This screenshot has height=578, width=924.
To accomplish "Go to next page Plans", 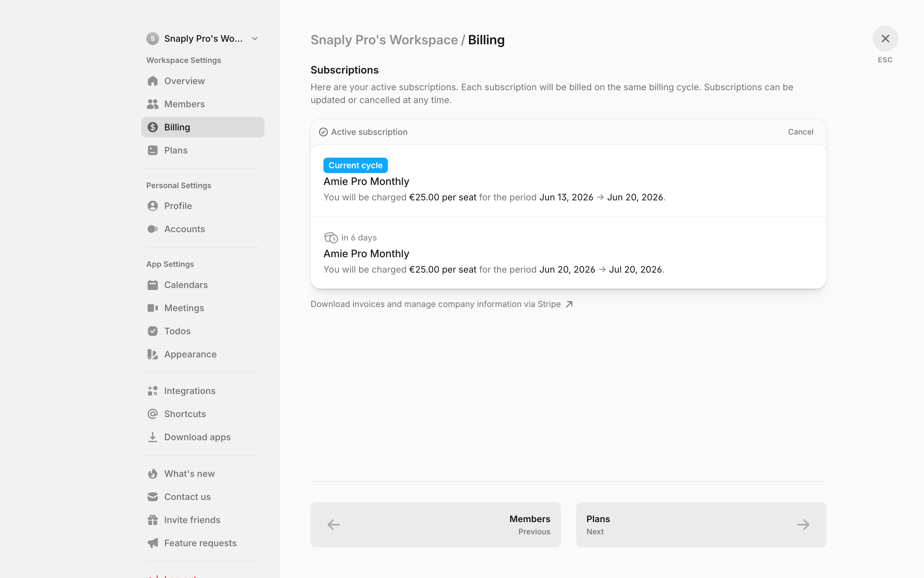I will click(x=701, y=524).
